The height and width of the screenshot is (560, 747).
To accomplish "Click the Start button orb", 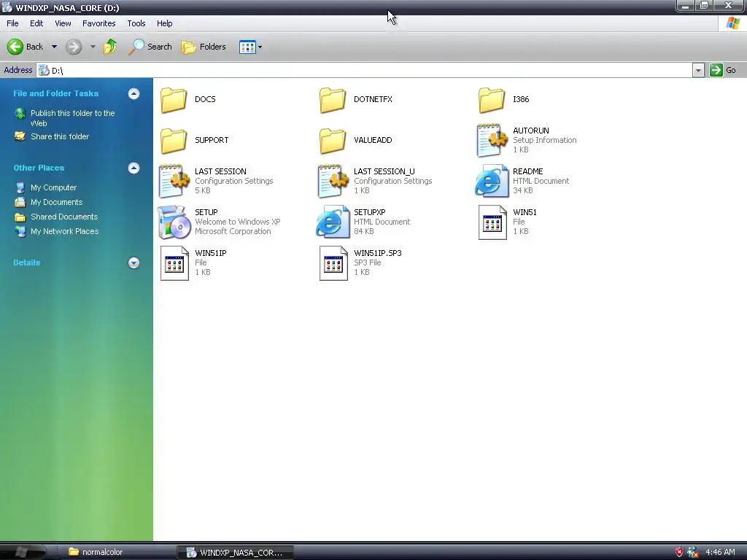I will [22, 553].
